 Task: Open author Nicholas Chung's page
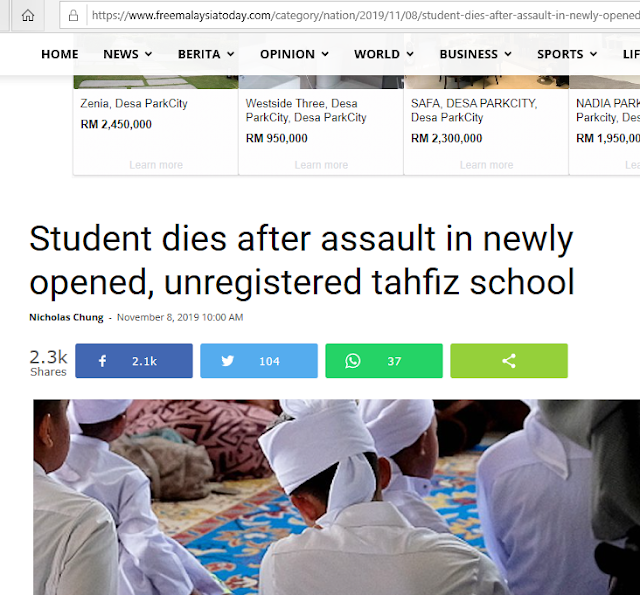66,317
